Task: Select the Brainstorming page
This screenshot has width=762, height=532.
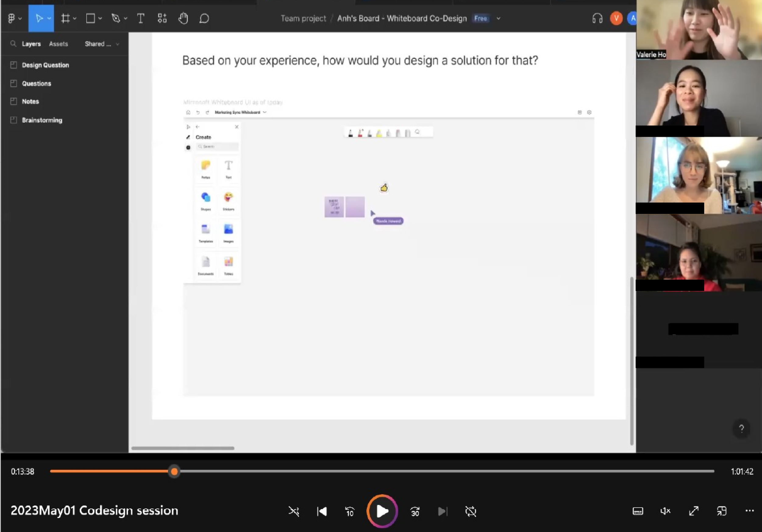Action: [42, 120]
